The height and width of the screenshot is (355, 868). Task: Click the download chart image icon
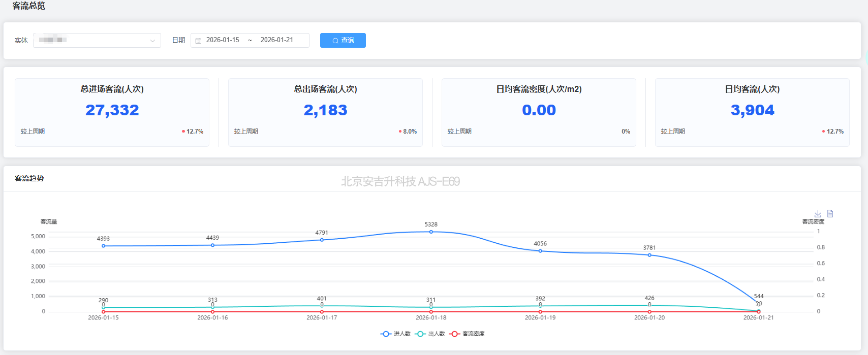818,214
